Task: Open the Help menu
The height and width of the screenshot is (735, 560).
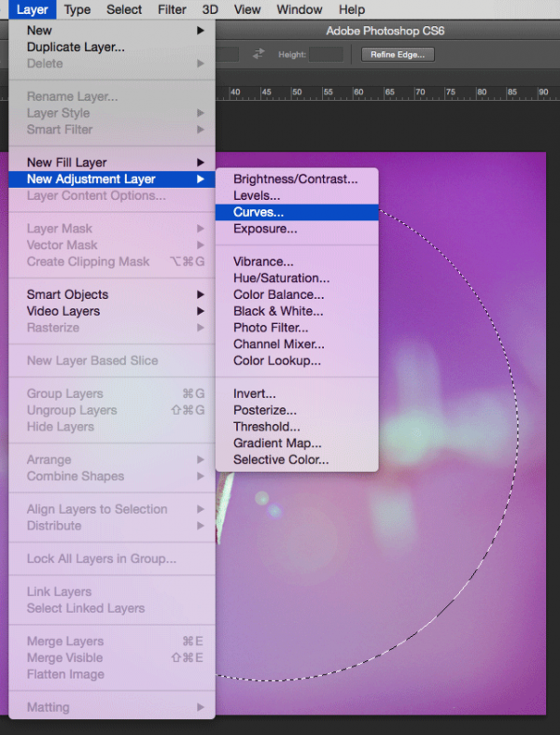Action: 352,9
